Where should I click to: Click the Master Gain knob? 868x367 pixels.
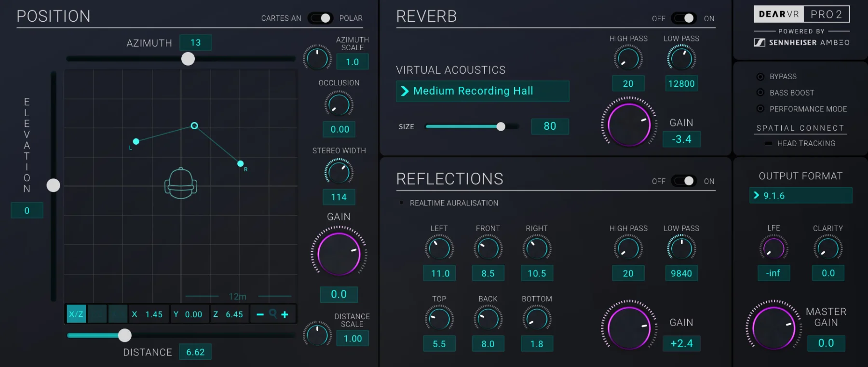point(773,328)
